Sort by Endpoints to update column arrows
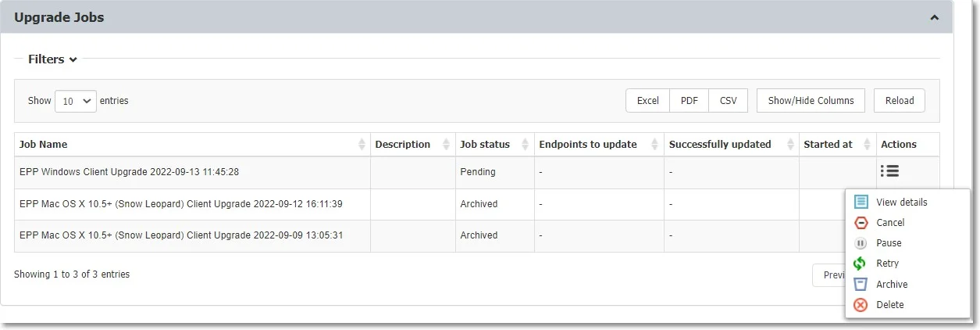 pyautogui.click(x=655, y=145)
